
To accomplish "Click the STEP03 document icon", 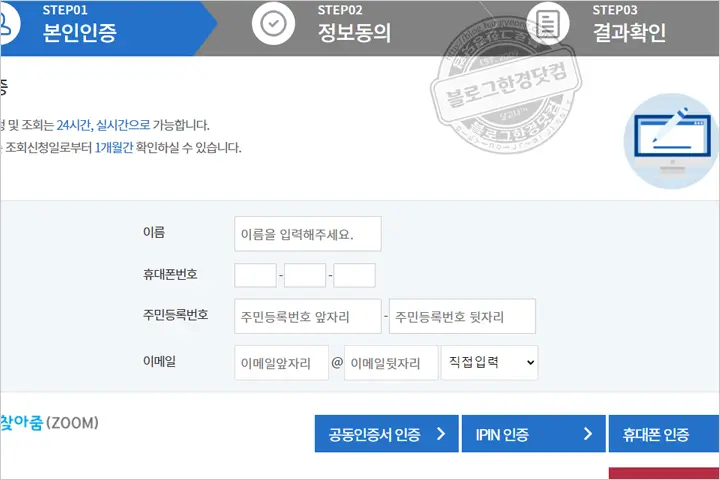I will click(x=548, y=23).
